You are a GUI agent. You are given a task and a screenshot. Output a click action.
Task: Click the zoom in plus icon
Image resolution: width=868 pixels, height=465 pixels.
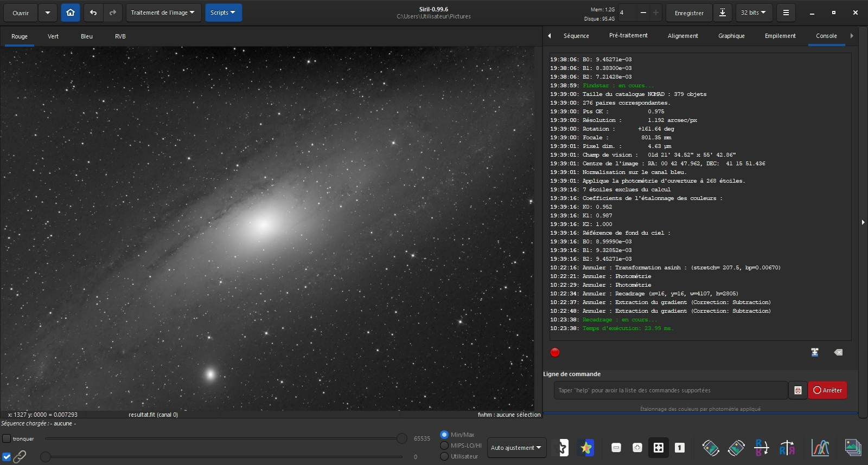tap(637, 448)
